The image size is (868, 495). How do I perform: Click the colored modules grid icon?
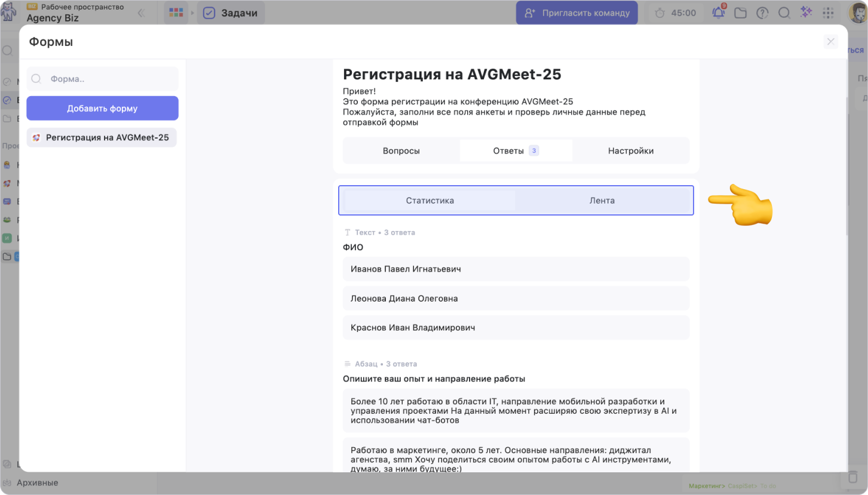click(176, 13)
